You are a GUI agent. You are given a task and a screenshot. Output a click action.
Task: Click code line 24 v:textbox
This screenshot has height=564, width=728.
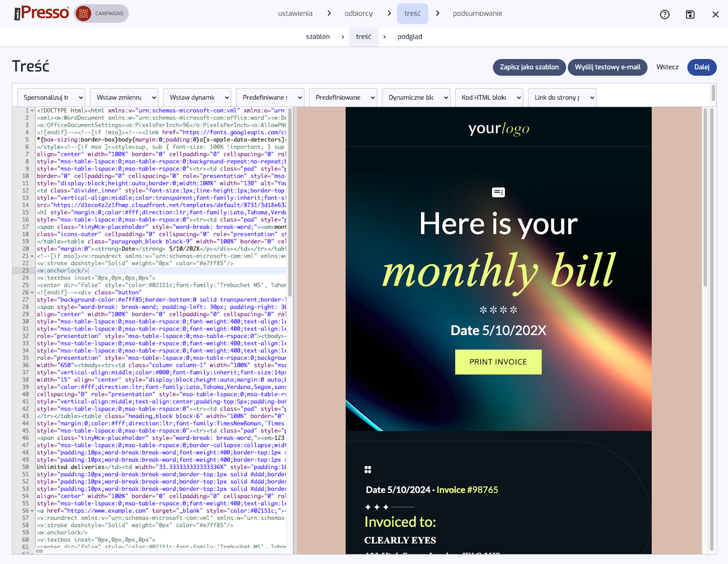coord(96,278)
